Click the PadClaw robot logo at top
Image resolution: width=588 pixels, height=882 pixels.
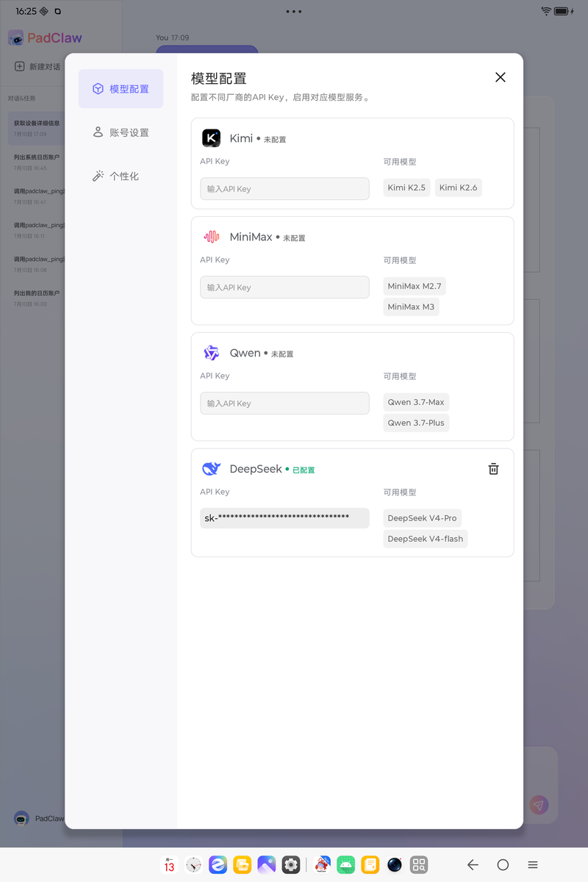click(x=15, y=38)
